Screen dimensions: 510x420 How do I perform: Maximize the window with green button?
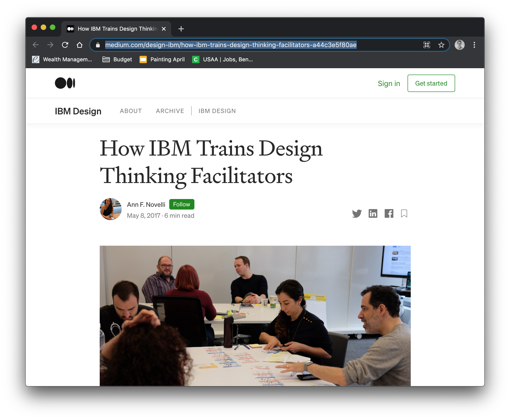[x=52, y=27]
